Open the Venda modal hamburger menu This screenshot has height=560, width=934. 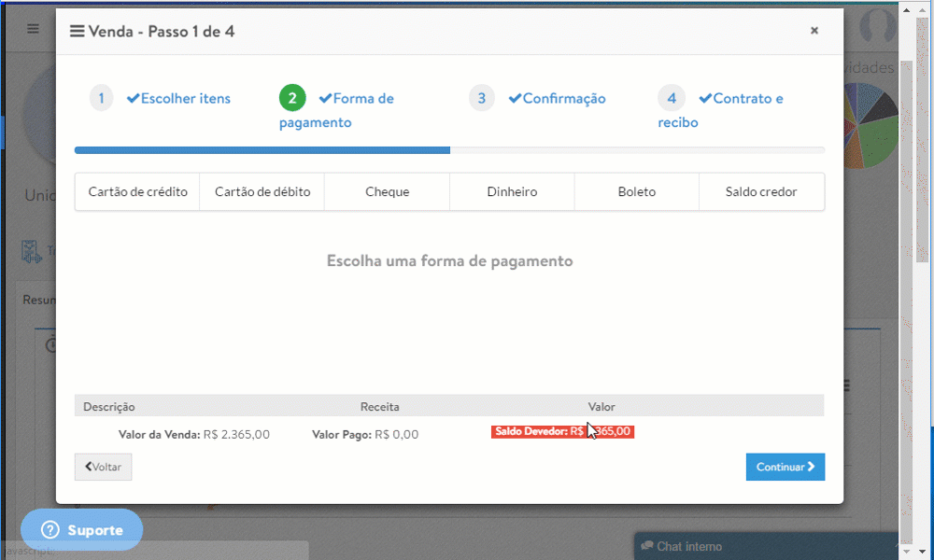(x=77, y=30)
